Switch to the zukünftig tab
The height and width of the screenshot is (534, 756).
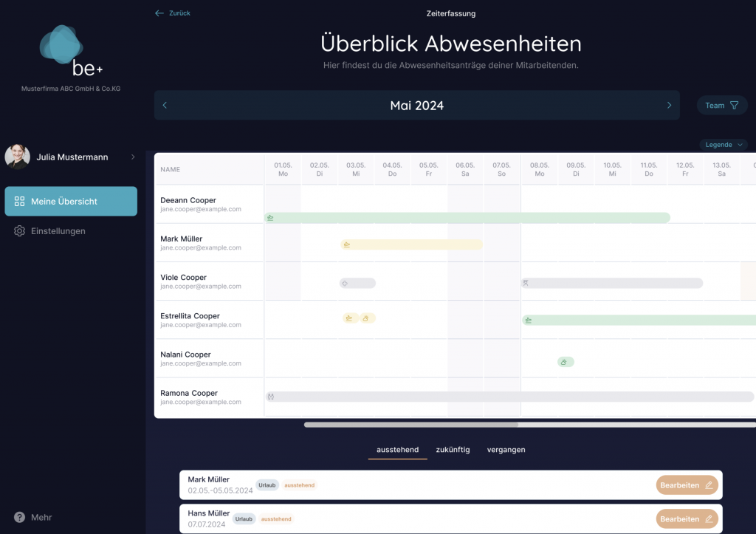click(453, 450)
